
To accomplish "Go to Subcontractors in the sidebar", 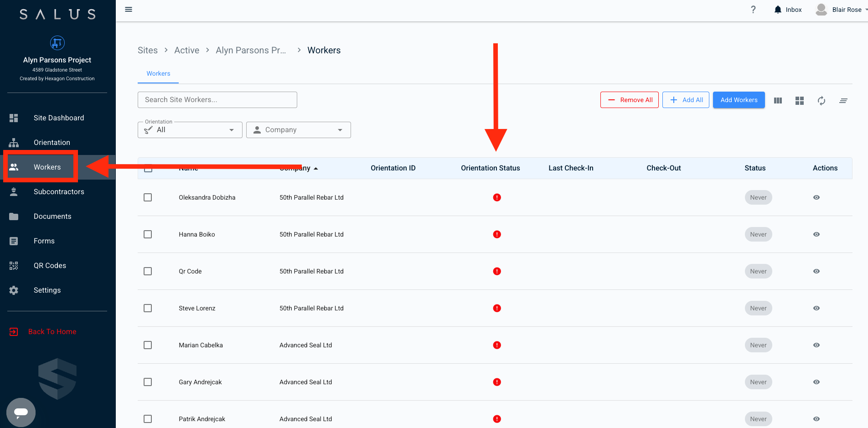I will click(x=58, y=192).
